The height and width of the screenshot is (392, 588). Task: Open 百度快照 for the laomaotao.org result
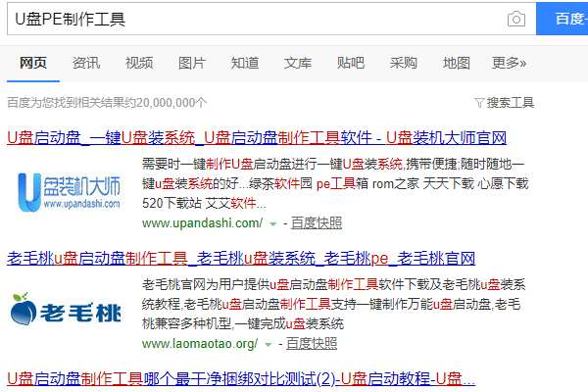click(312, 344)
